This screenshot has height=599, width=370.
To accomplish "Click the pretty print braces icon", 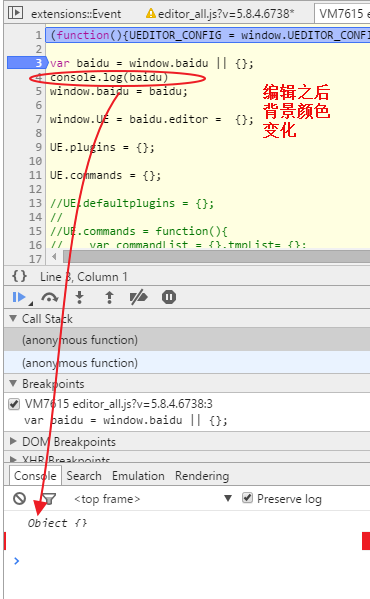I will click(x=19, y=276).
